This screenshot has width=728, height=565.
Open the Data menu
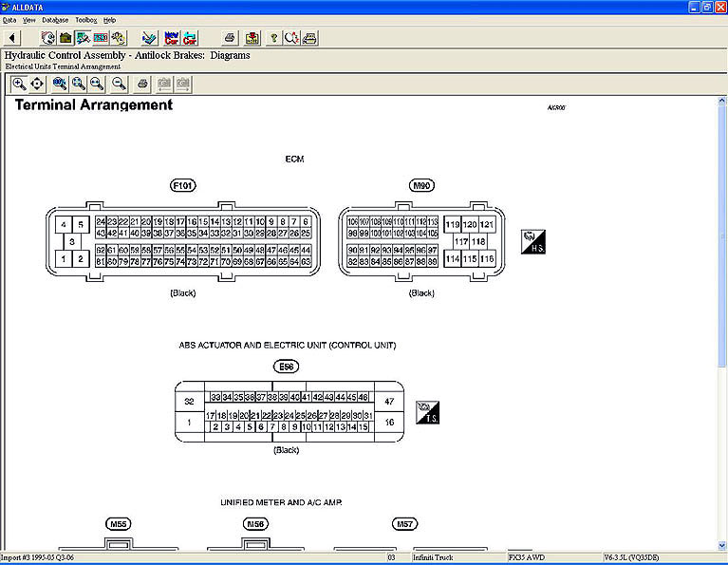9,19
